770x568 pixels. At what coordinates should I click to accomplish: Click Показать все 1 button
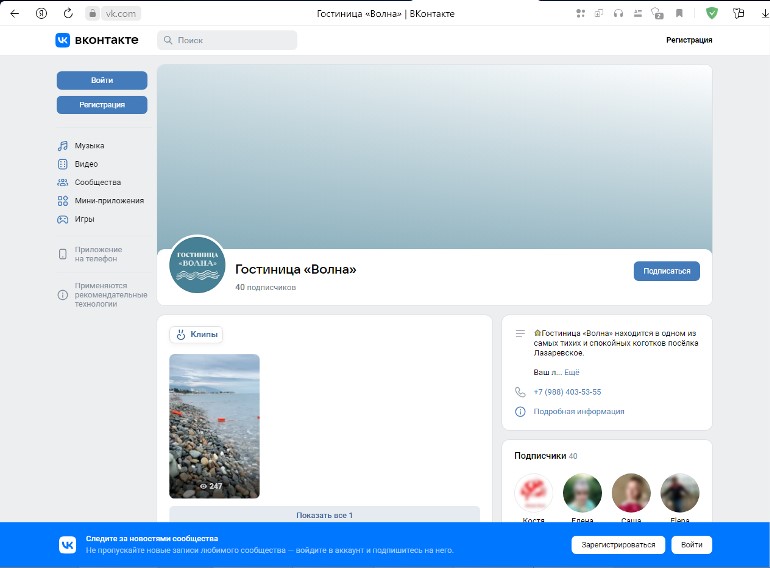pyautogui.click(x=324, y=515)
